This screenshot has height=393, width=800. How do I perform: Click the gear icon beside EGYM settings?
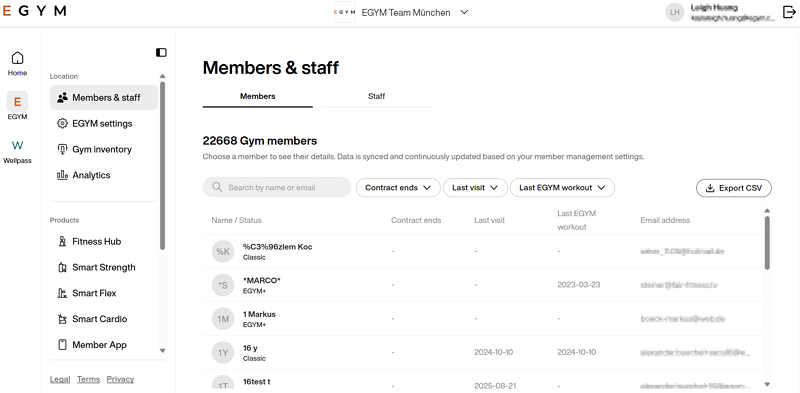tap(62, 124)
